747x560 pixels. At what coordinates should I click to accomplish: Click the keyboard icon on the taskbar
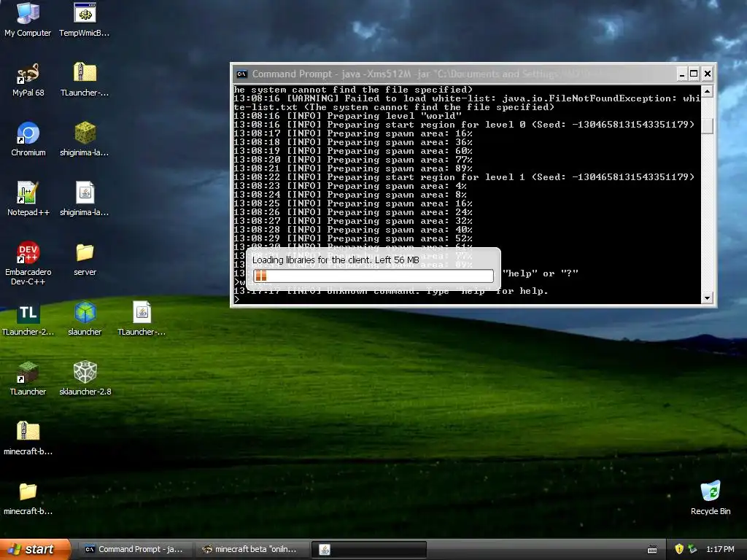652,550
